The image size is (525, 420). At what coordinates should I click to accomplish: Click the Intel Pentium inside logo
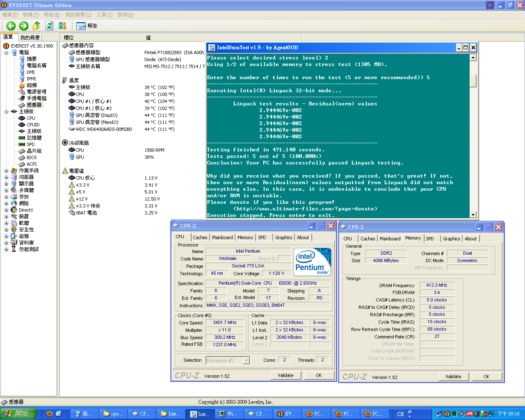312,262
